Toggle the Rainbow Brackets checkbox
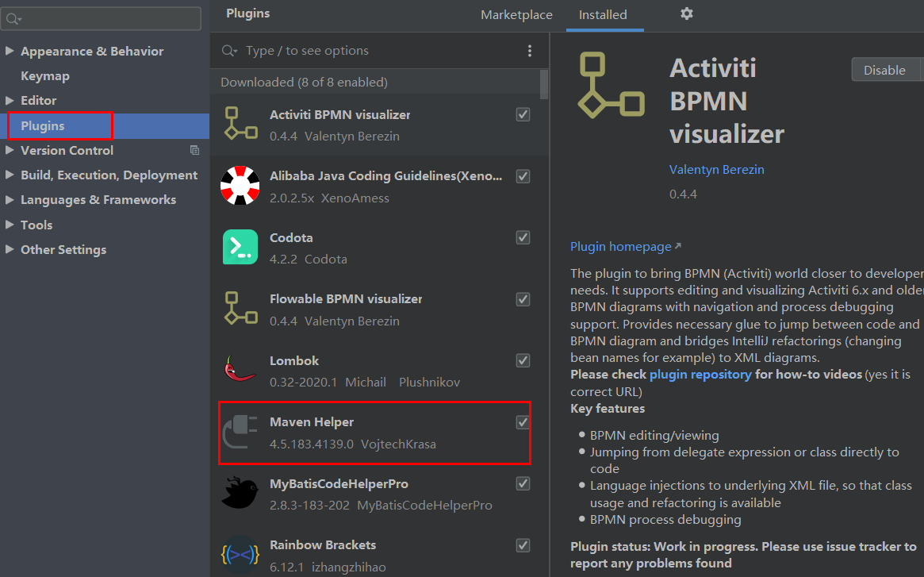The width and height of the screenshot is (924, 577). [523, 545]
